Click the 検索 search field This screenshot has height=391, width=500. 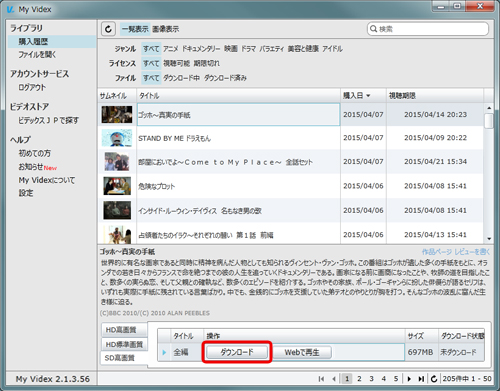point(428,29)
